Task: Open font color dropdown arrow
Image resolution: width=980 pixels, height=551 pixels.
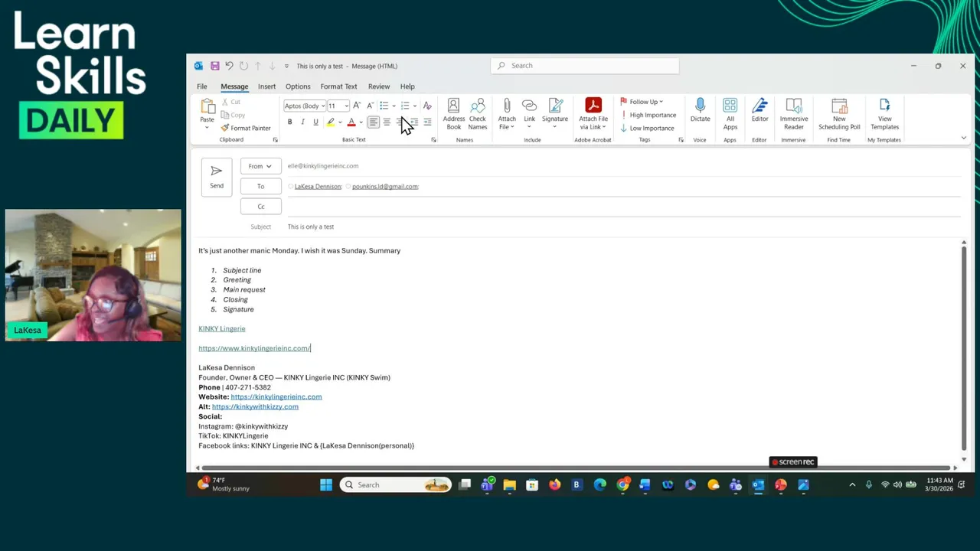Action: click(361, 122)
